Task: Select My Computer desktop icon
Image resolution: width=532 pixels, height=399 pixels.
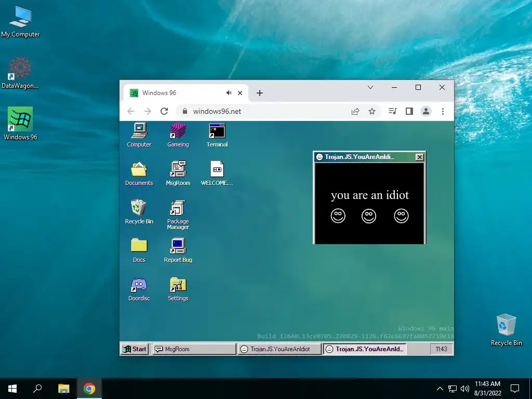Action: pos(20,21)
